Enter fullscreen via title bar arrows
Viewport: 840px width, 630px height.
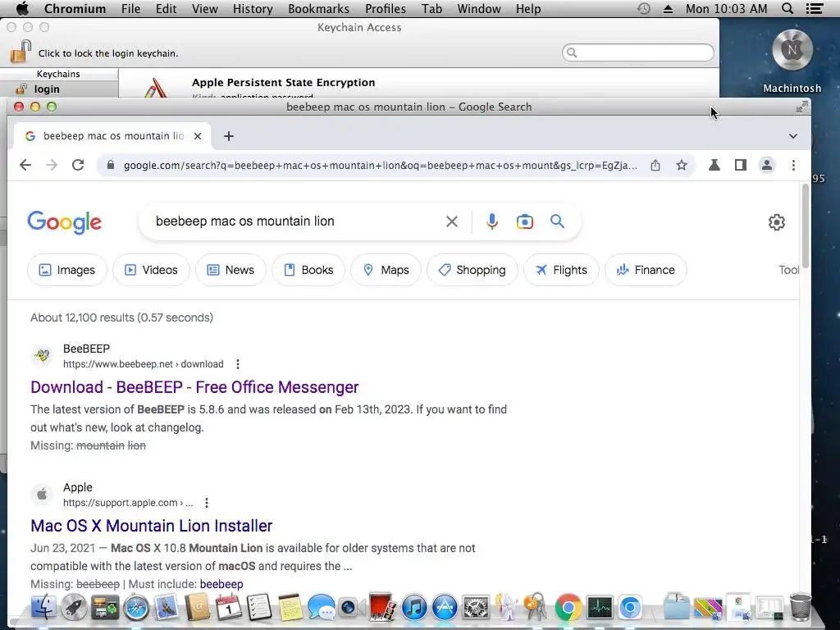[801, 107]
